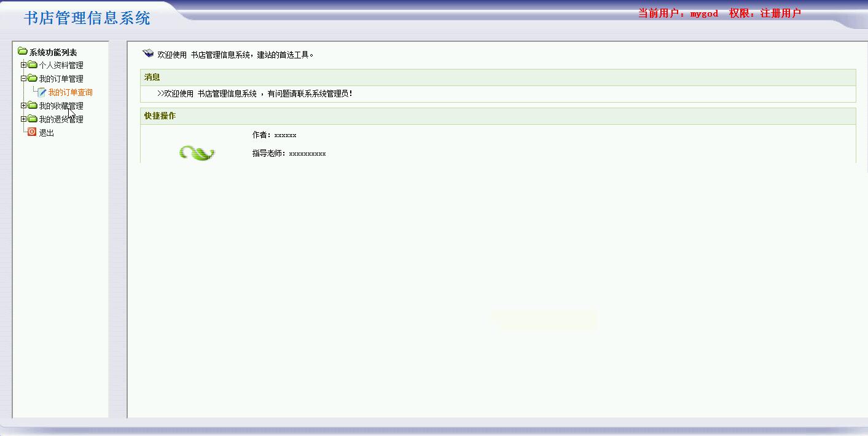Click the 退出 logout link
Viewport: 868px width, 436px height.
click(x=47, y=133)
